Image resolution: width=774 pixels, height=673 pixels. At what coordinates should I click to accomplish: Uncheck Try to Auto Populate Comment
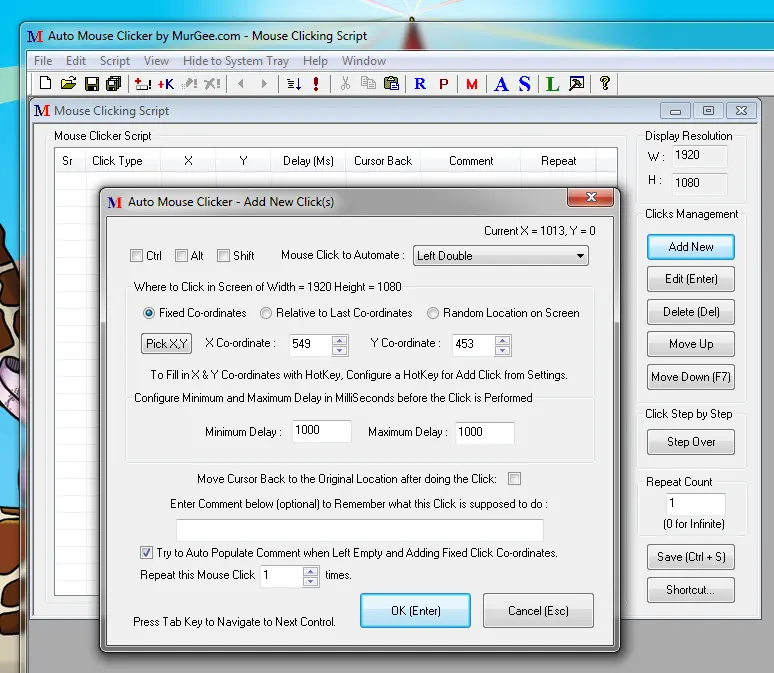[146, 553]
